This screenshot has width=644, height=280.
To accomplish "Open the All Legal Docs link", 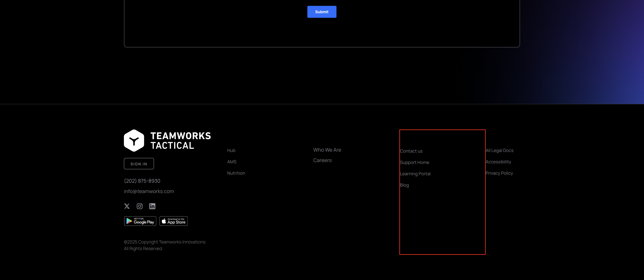I will pyautogui.click(x=499, y=151).
